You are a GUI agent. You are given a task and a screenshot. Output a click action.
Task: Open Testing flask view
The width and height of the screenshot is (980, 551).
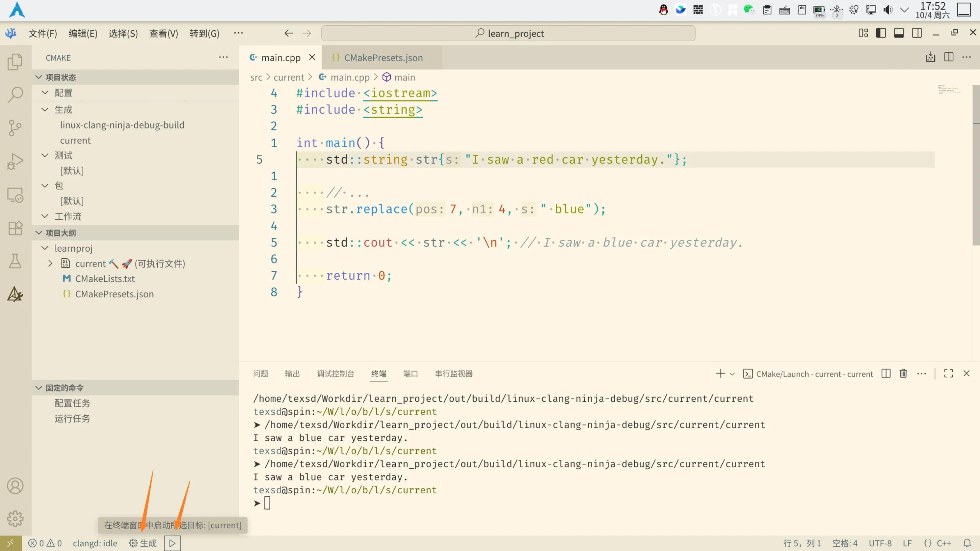15,261
